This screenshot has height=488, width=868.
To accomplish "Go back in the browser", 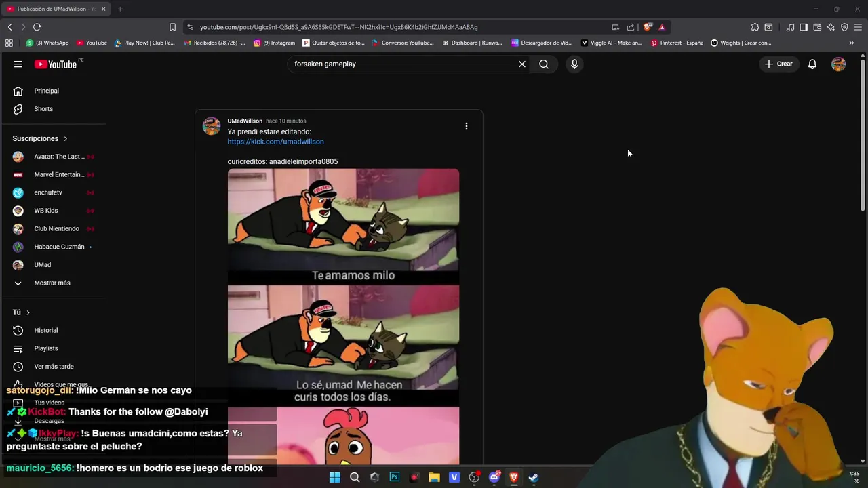I will (x=9, y=27).
